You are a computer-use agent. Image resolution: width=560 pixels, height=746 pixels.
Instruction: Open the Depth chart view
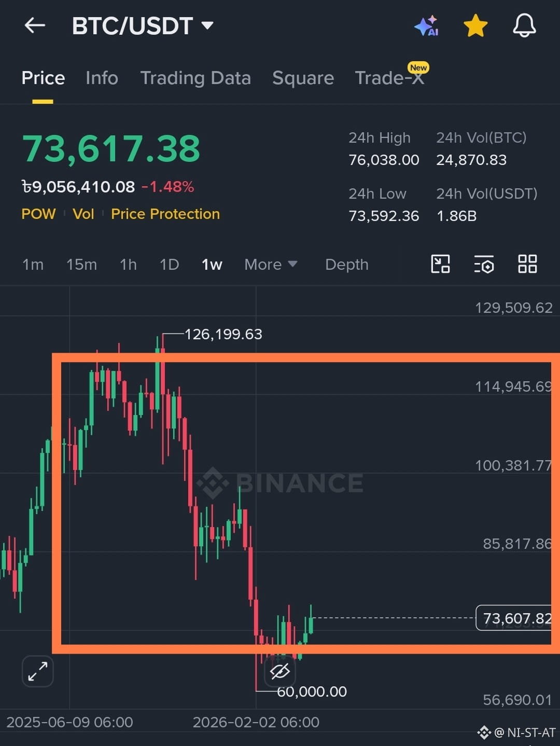[x=347, y=265]
